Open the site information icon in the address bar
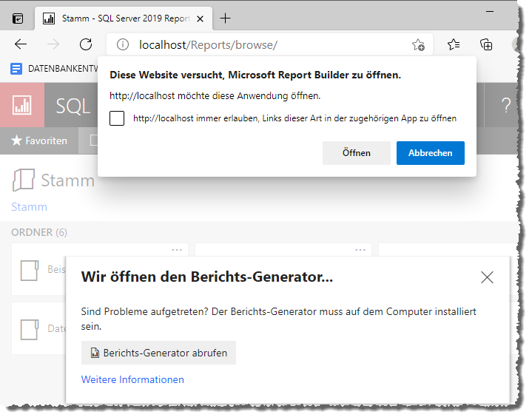The image size is (532, 420). [123, 45]
